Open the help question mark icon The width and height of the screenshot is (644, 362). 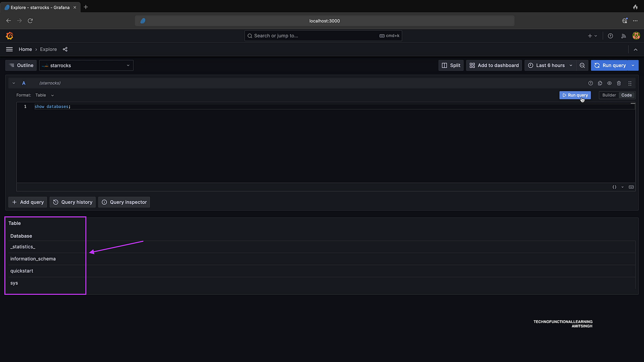[611, 36]
